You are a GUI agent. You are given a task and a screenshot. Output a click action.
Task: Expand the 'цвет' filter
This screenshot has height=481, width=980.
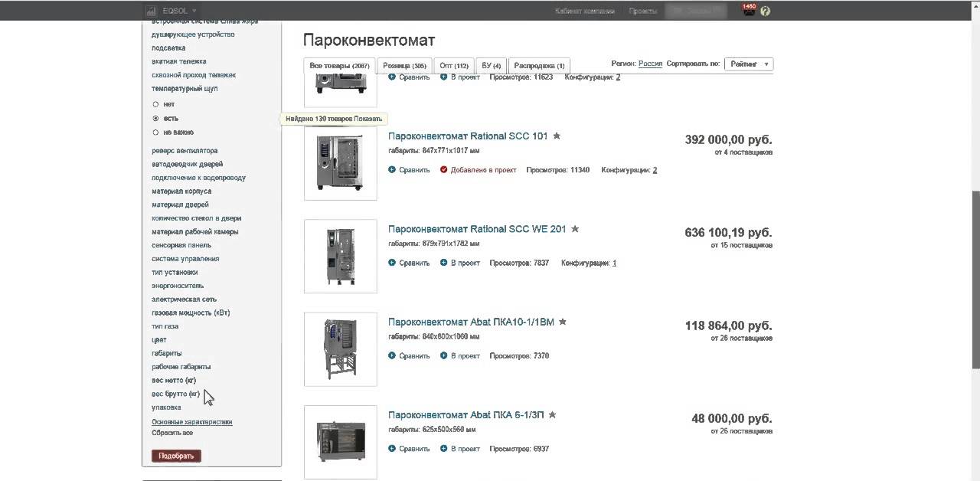(x=158, y=340)
